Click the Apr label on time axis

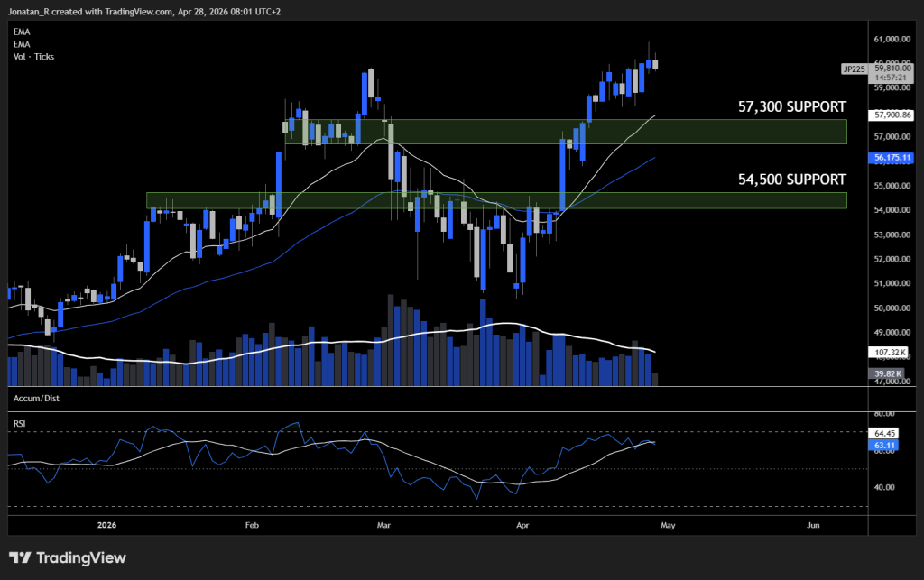523,524
